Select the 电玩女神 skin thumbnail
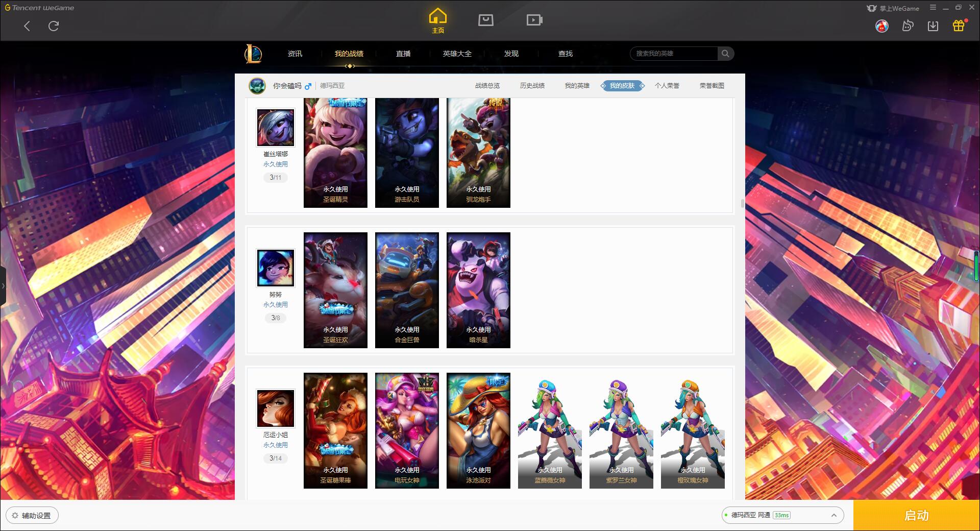Viewport: 980px width, 531px height. 407,430
